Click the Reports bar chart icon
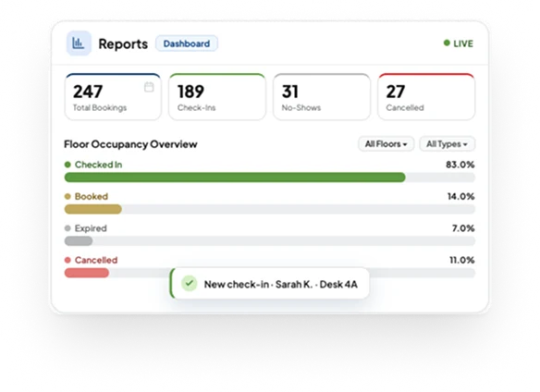 pyautogui.click(x=79, y=43)
